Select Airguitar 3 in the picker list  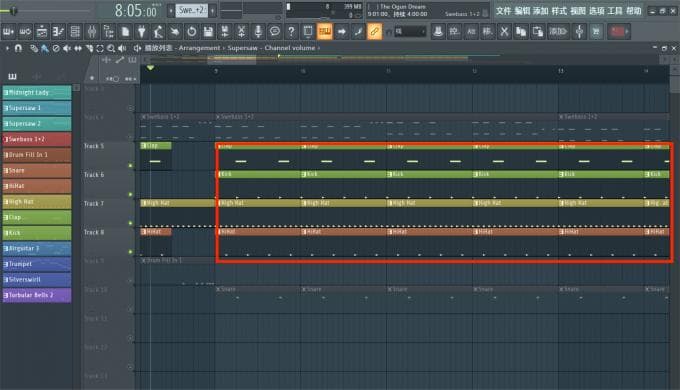[x=37, y=249]
